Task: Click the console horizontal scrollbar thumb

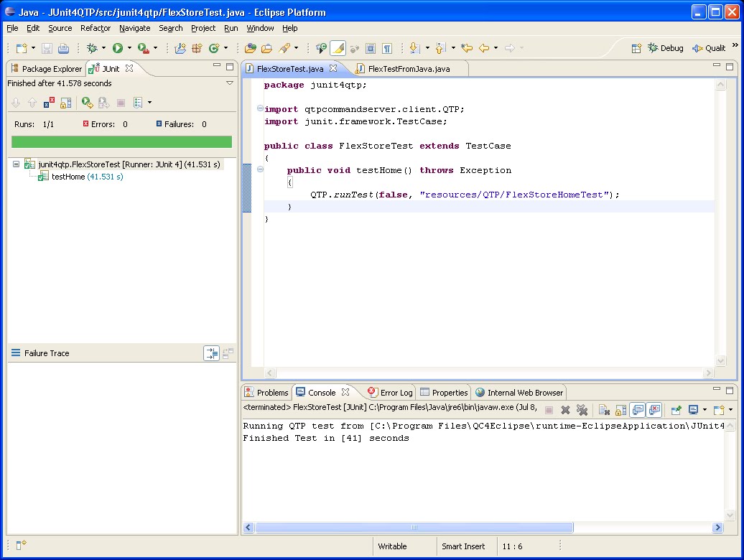Action: pos(414,527)
